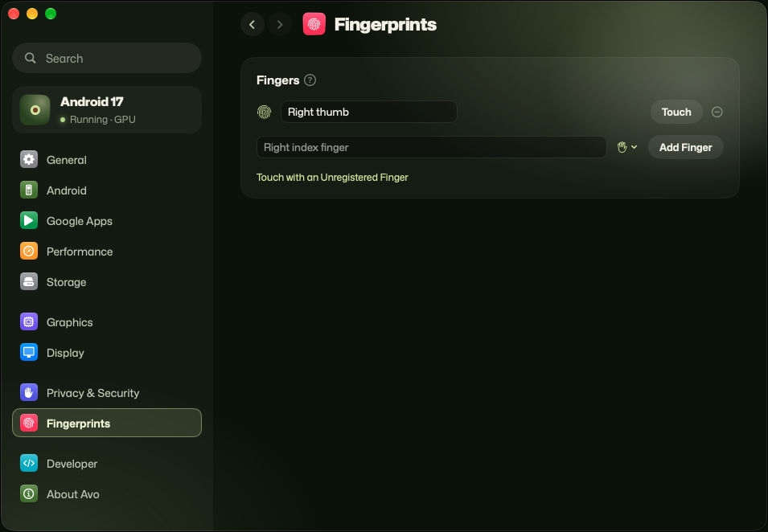Click the Fingers section heading
The image size is (768, 532).
[x=277, y=80]
